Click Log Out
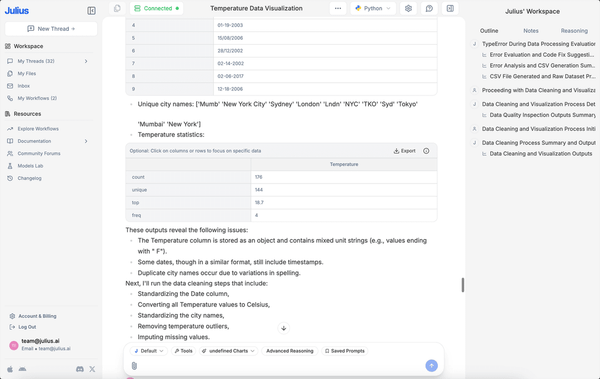 point(27,327)
